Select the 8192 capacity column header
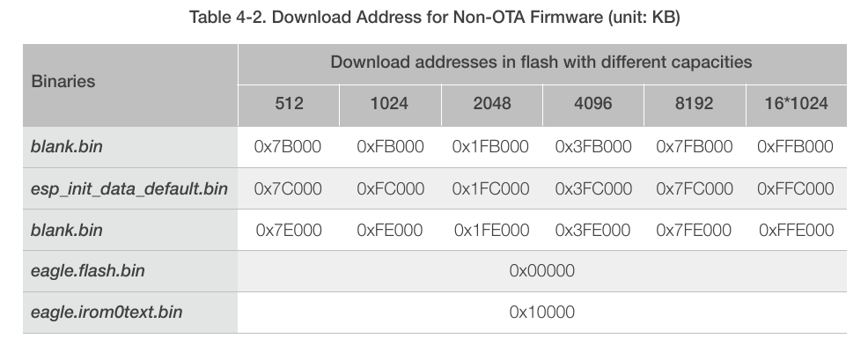 (x=695, y=104)
